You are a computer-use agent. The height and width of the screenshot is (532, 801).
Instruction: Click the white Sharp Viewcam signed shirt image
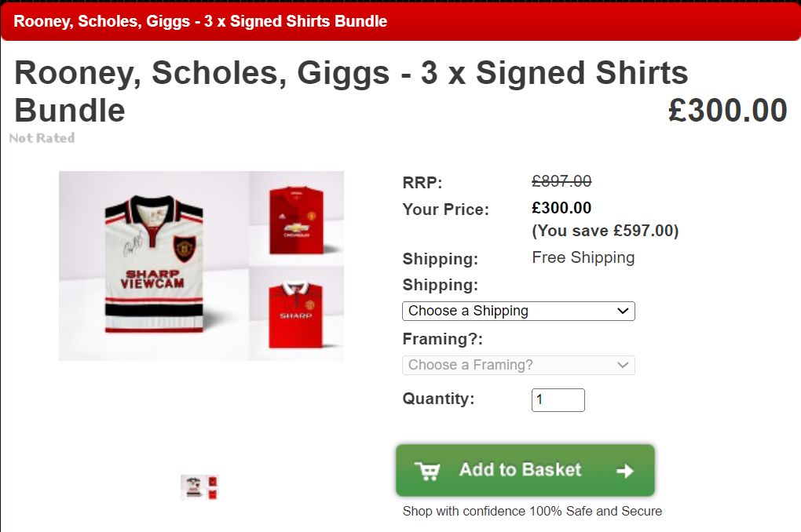(x=154, y=264)
